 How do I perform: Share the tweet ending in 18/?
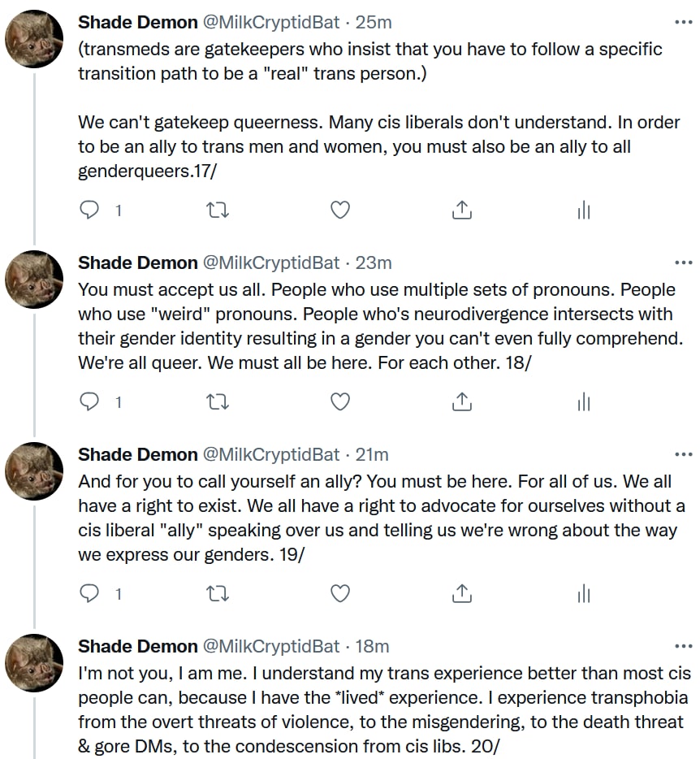click(461, 402)
